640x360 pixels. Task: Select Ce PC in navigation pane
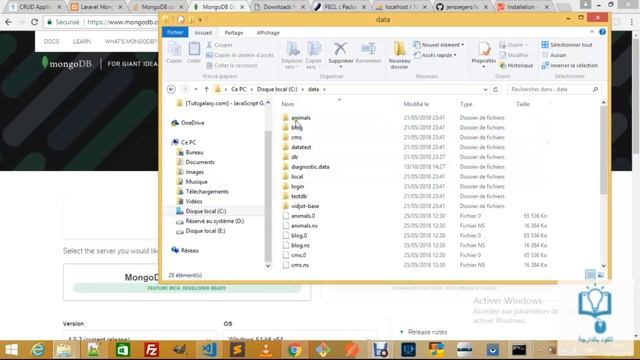coord(188,142)
